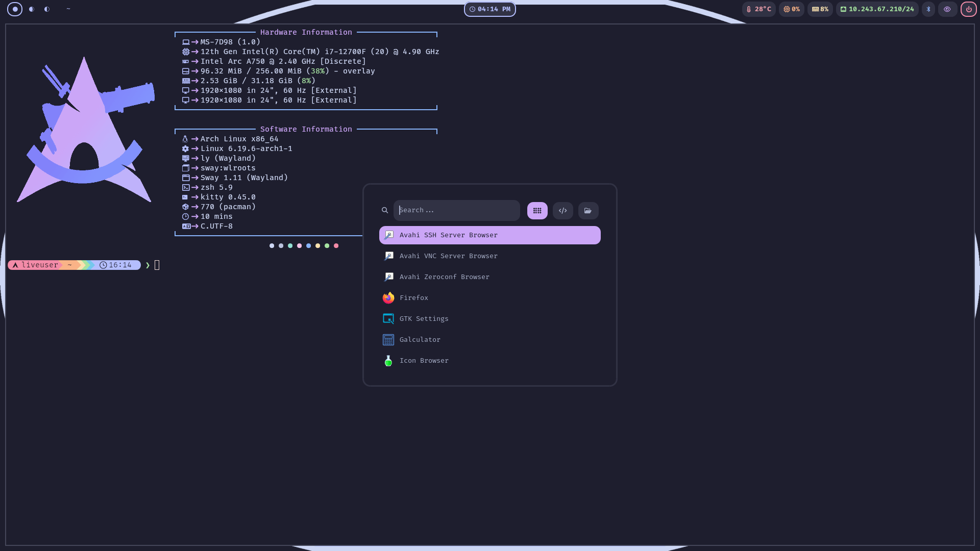980x551 pixels.
Task: Click the GPU icon beside Intel Arc A750
Action: pyautogui.click(x=186, y=62)
